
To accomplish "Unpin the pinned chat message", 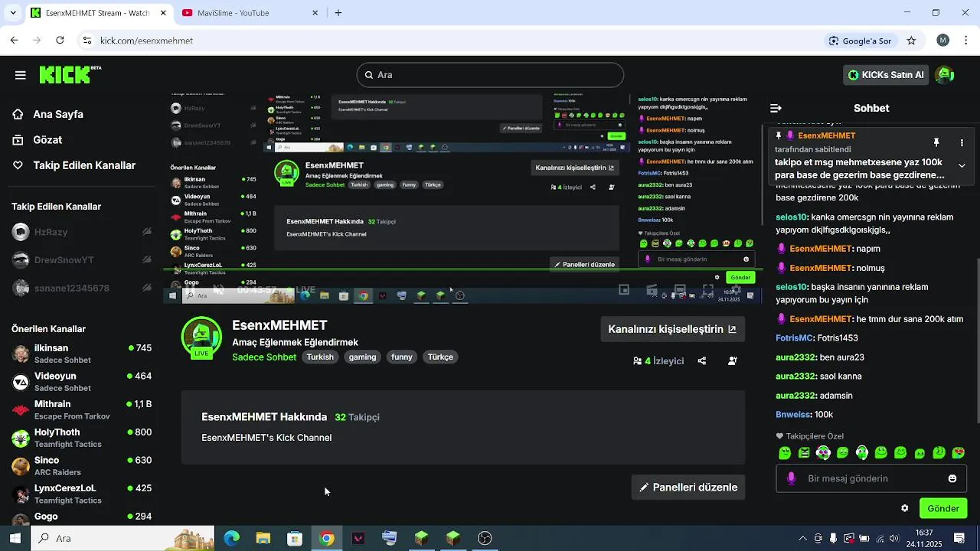I will click(x=936, y=143).
